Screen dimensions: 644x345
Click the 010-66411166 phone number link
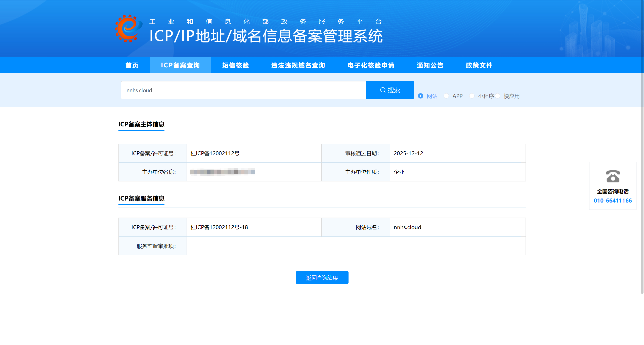tap(613, 201)
